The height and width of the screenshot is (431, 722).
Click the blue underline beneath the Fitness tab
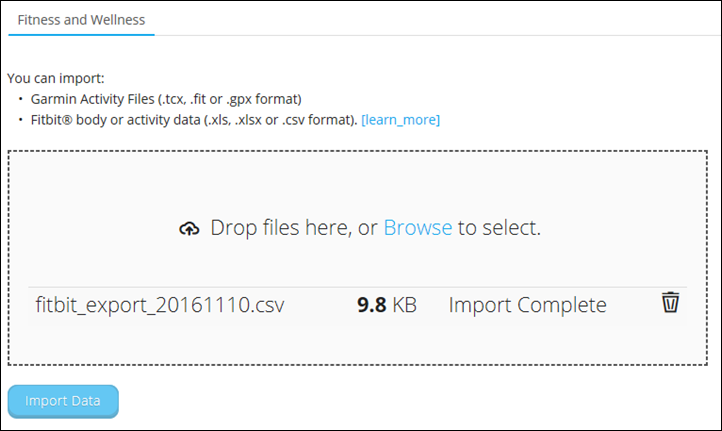(x=81, y=34)
